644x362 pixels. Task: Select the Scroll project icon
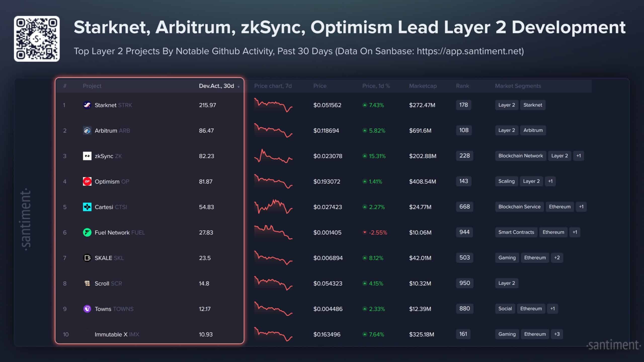click(x=87, y=283)
